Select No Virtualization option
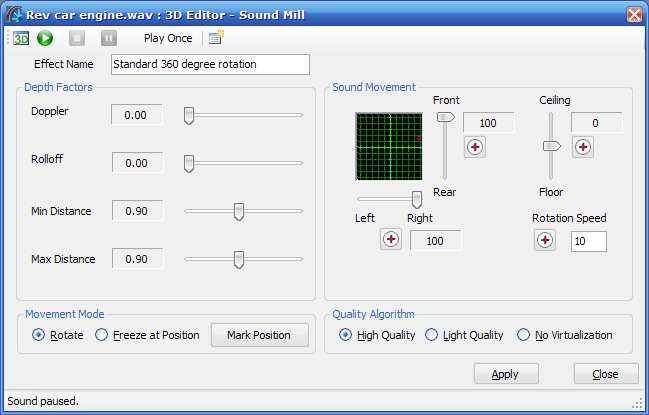The height and width of the screenshot is (415, 649). 565,335
